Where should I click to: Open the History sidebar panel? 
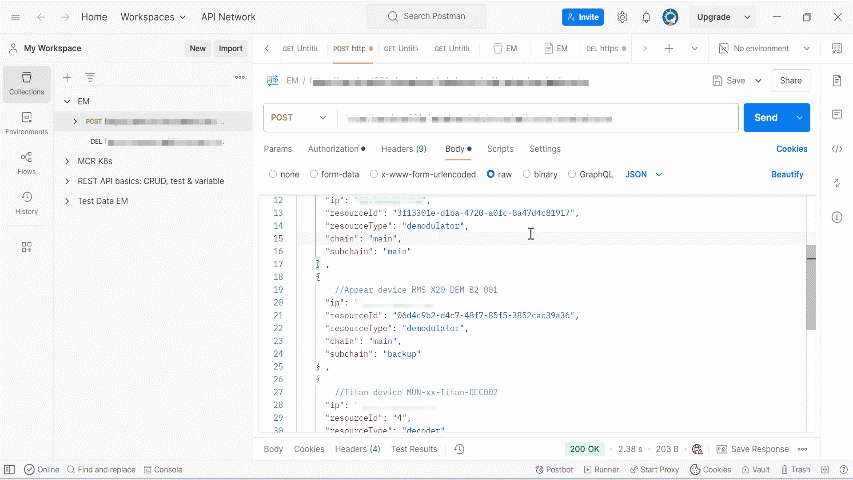27,203
